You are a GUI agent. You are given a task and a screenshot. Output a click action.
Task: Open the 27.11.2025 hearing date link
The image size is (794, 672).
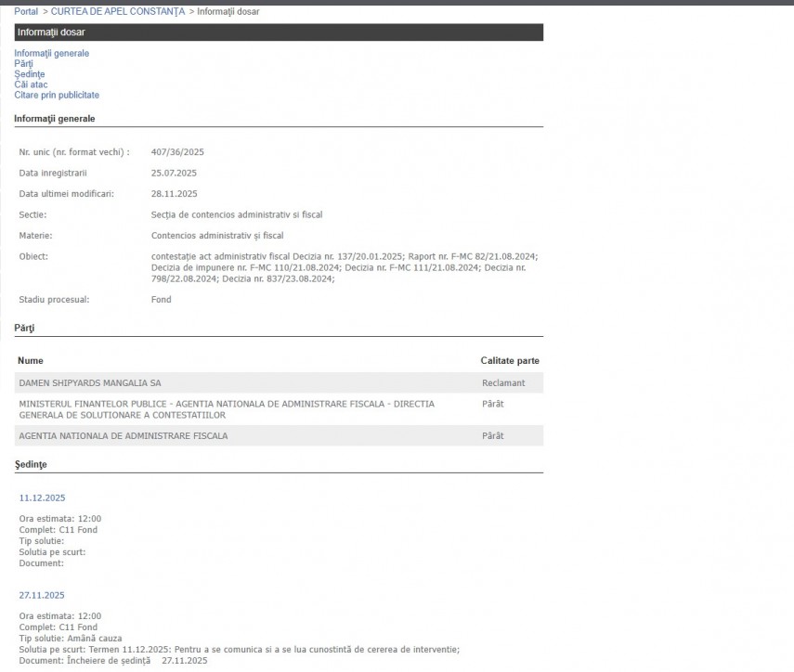[x=42, y=595]
